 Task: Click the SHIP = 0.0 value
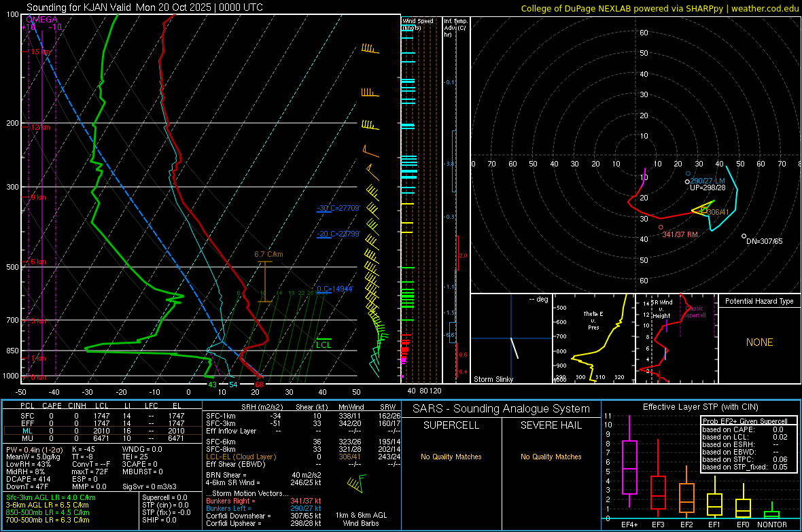(159, 520)
